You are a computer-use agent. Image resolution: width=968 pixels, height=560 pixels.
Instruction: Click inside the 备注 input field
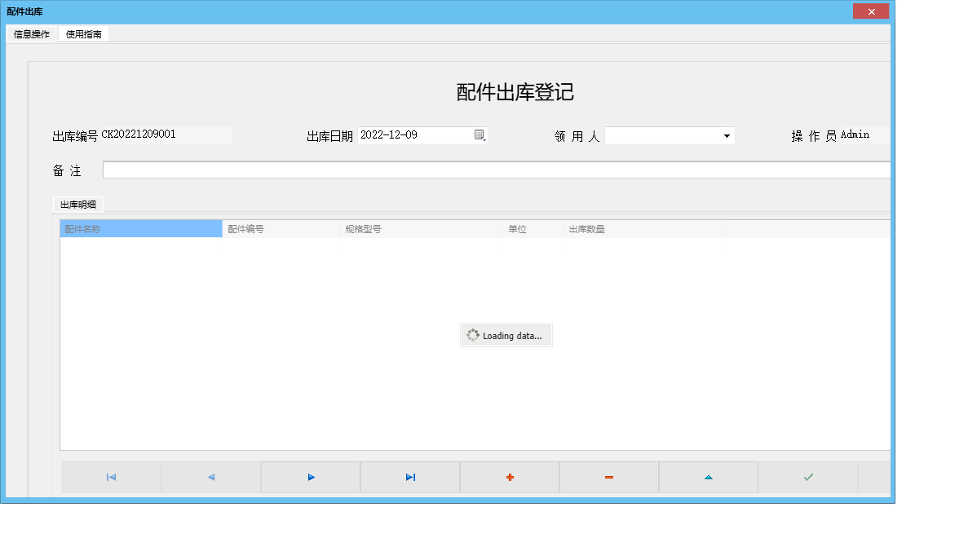point(489,169)
